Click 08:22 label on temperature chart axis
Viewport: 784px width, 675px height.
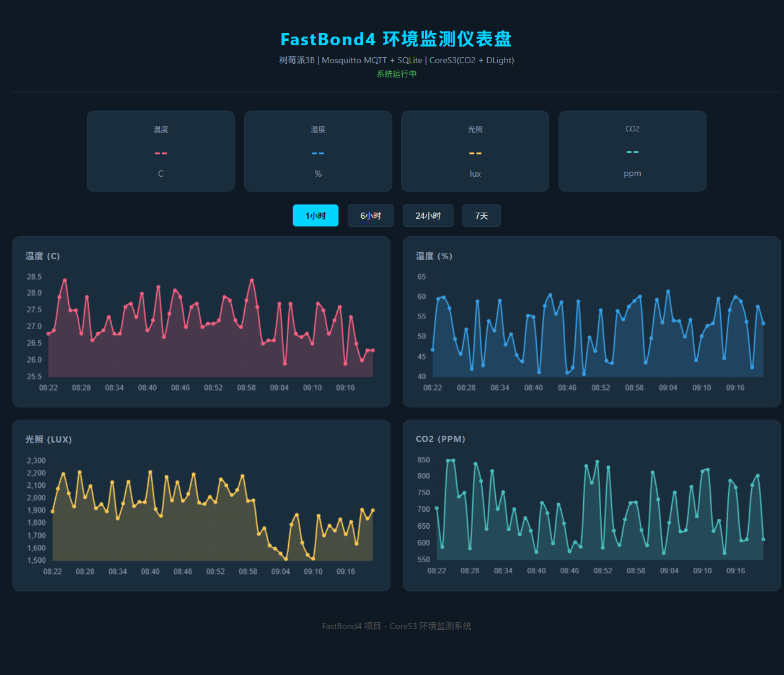[48, 387]
